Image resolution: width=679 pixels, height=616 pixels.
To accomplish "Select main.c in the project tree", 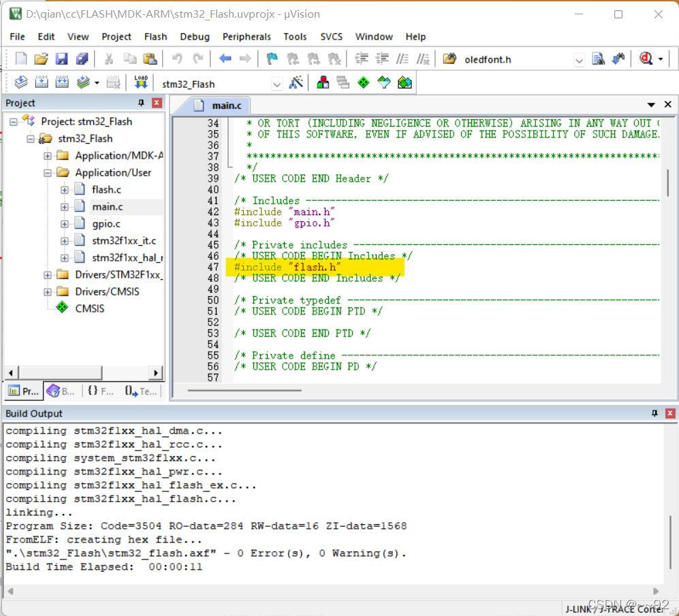I will point(108,207).
